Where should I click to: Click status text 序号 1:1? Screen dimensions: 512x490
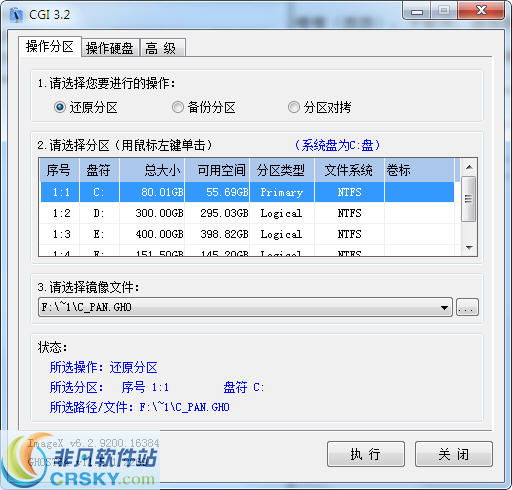click(145, 387)
